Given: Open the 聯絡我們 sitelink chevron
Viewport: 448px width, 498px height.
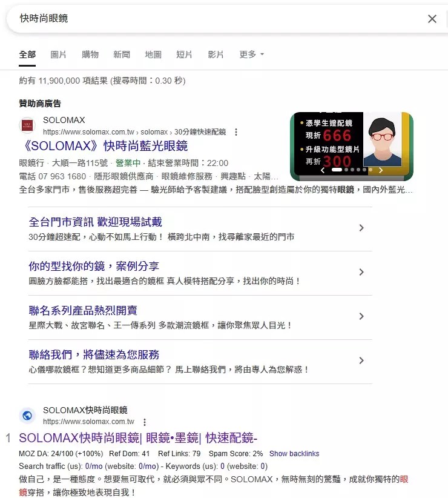Looking at the screenshot, I should [x=361, y=360].
